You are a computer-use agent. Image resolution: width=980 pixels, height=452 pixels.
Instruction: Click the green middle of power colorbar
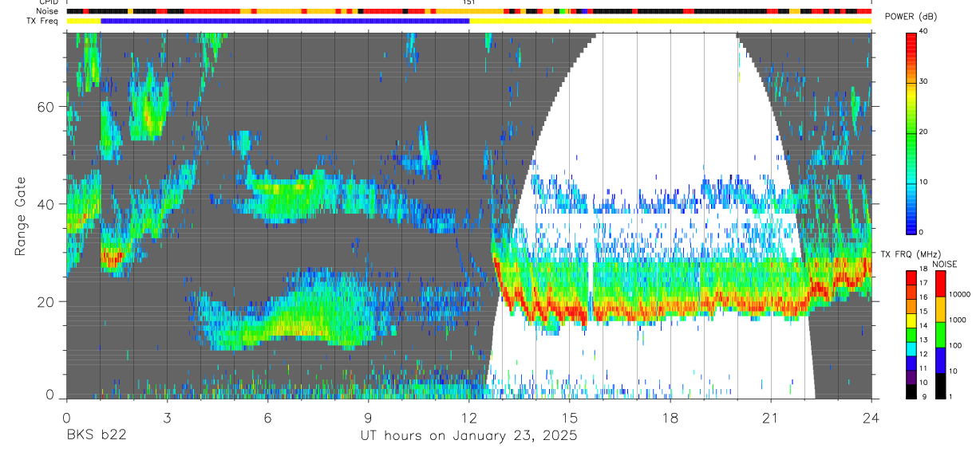click(912, 132)
